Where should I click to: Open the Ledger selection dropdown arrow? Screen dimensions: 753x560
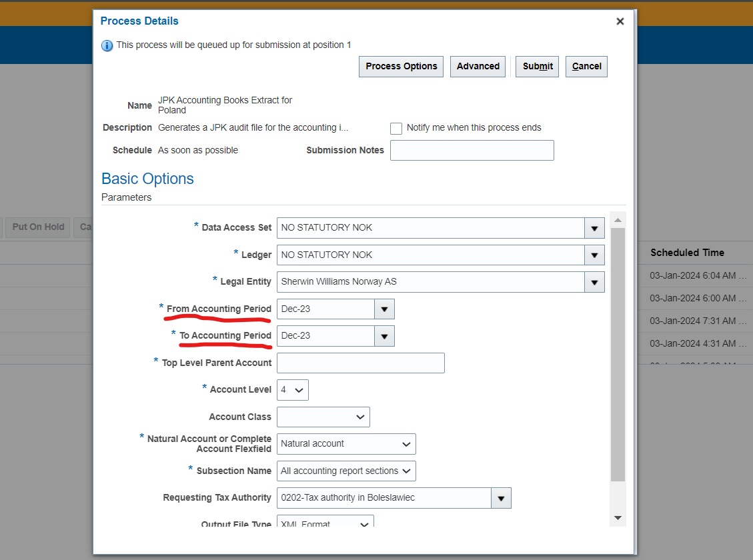pyautogui.click(x=594, y=255)
